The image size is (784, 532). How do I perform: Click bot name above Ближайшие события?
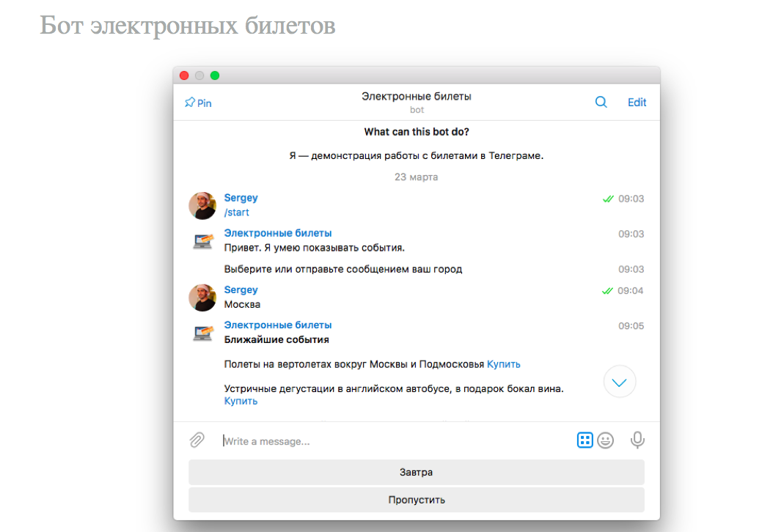coord(278,325)
